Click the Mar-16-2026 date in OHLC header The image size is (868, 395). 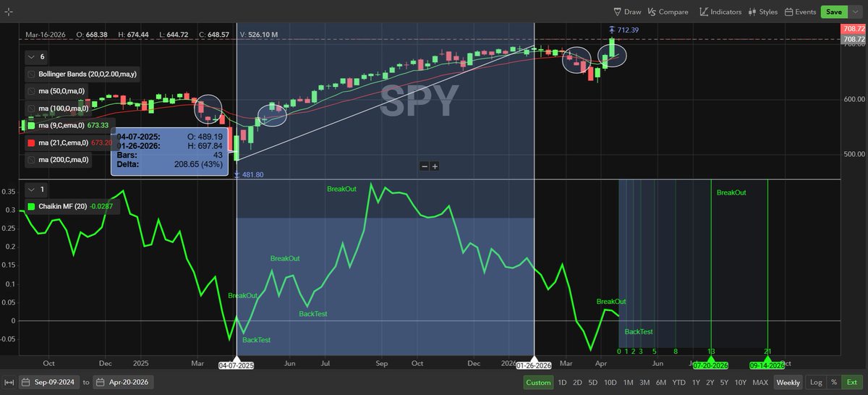click(47, 34)
